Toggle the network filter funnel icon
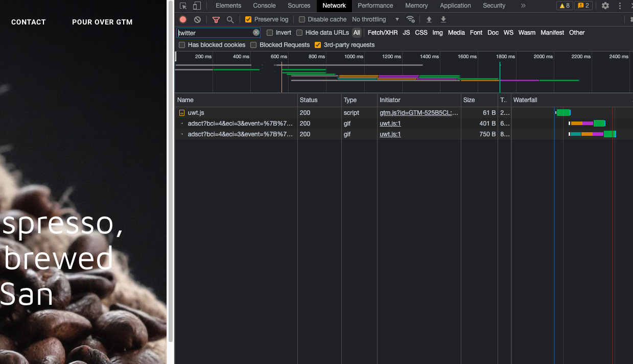Screen dimensions: 633x364 pyautogui.click(x=216, y=19)
